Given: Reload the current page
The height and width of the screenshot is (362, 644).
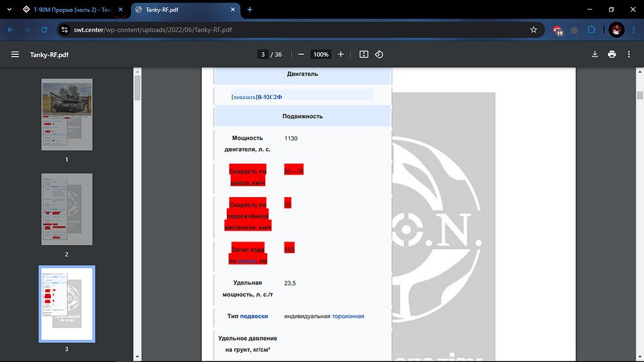Looking at the screenshot, I should pos(44,30).
